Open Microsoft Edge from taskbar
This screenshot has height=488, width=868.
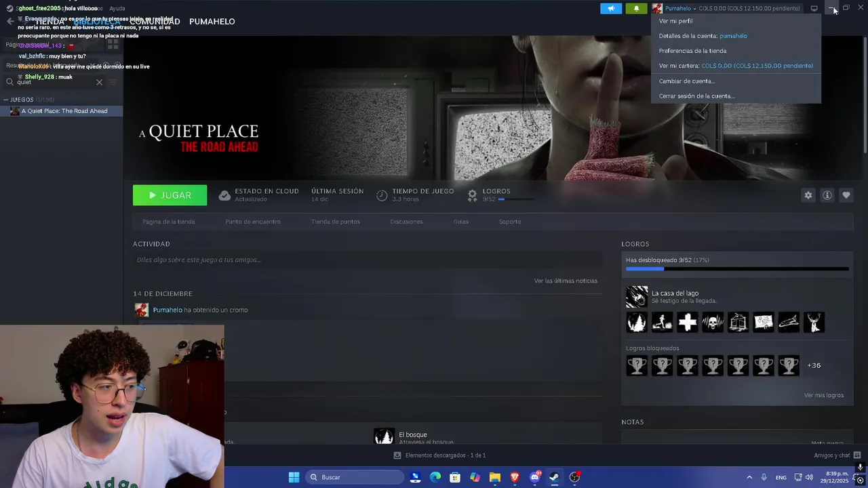pos(435,477)
